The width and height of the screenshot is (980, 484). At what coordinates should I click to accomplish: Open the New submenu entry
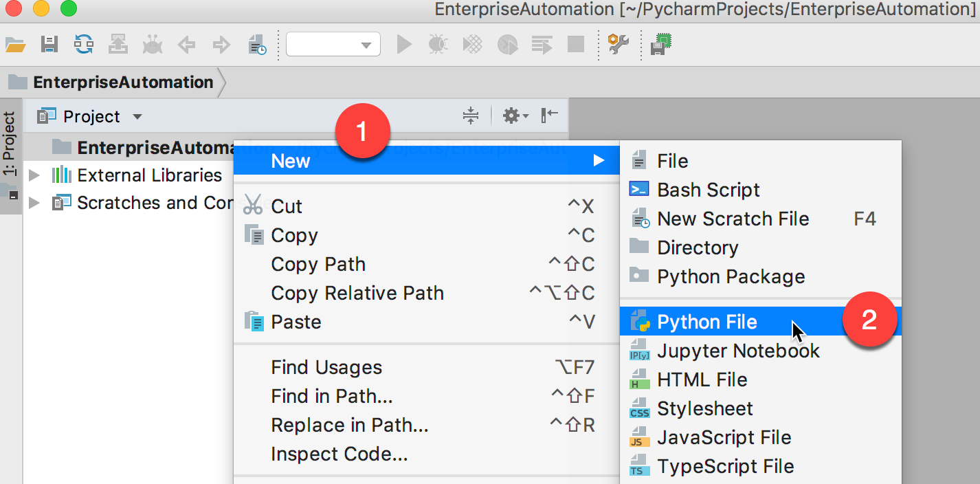[x=427, y=161]
